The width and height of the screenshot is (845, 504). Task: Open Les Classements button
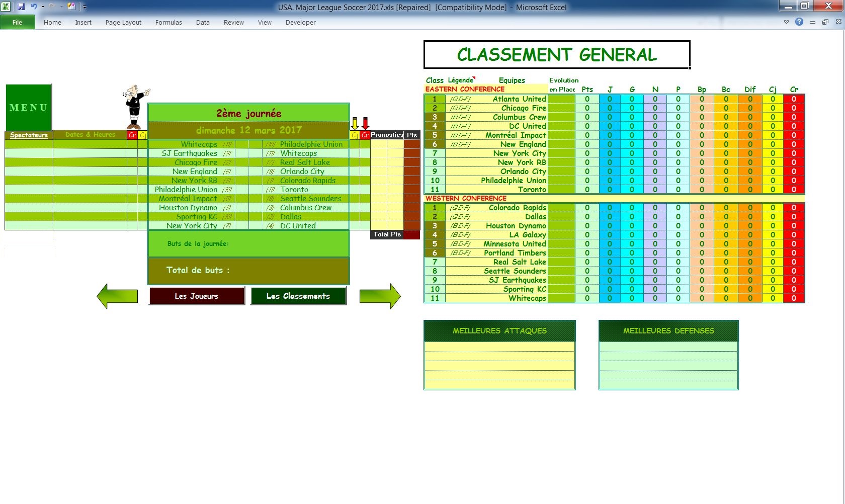298,296
